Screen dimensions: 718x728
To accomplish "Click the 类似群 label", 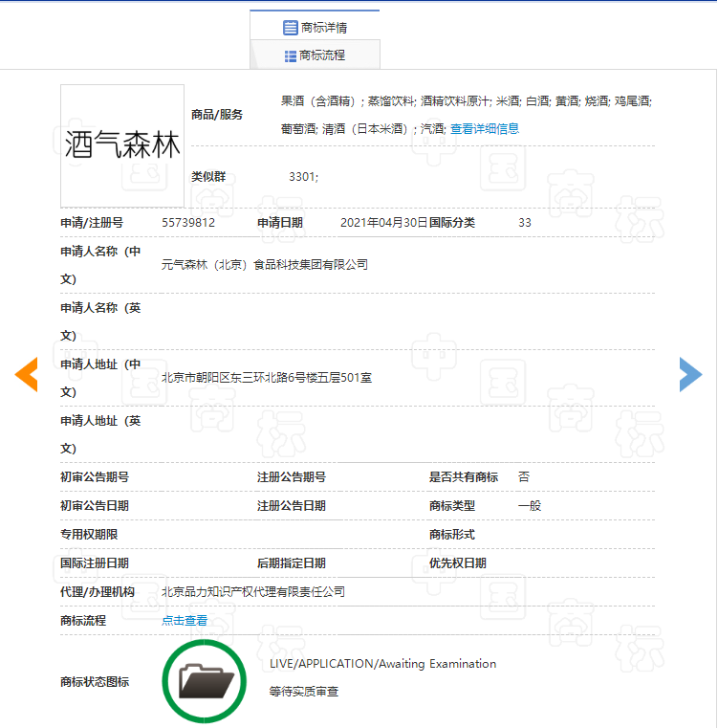I will pos(208,176).
